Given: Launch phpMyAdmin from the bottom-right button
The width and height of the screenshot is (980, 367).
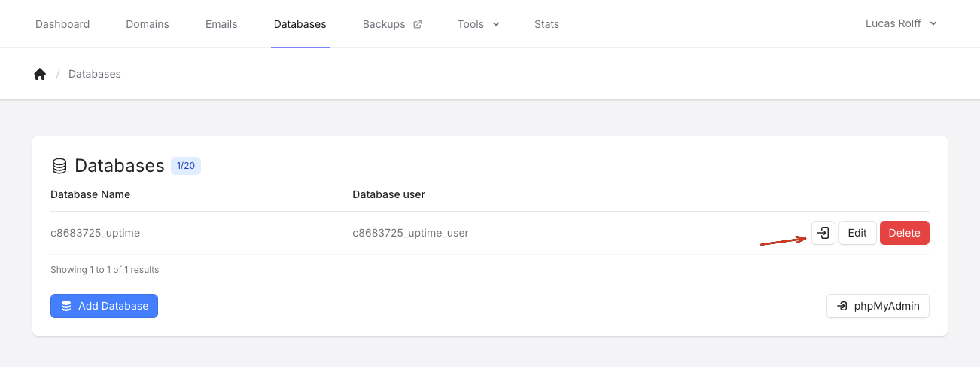Looking at the screenshot, I should (878, 306).
